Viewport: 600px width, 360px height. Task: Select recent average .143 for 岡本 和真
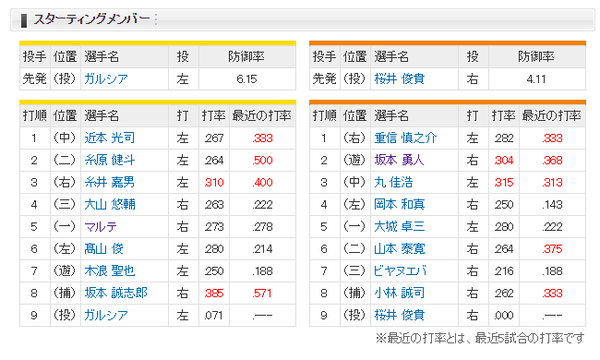pos(553,205)
